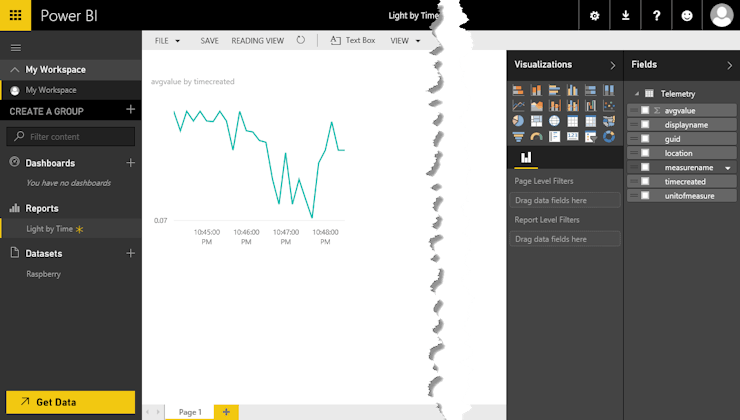
Task: Select the Table visualization
Action: point(572,121)
